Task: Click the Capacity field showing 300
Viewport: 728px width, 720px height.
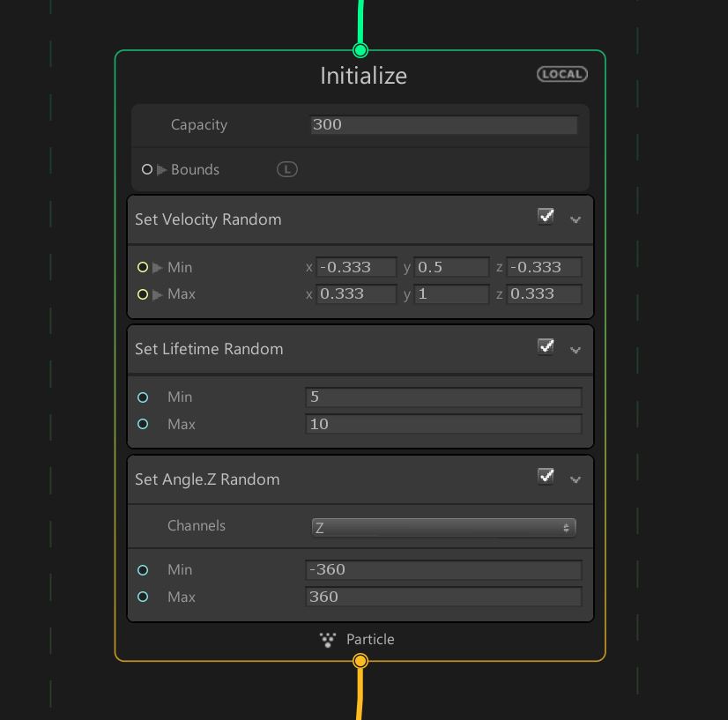Action: pos(443,125)
